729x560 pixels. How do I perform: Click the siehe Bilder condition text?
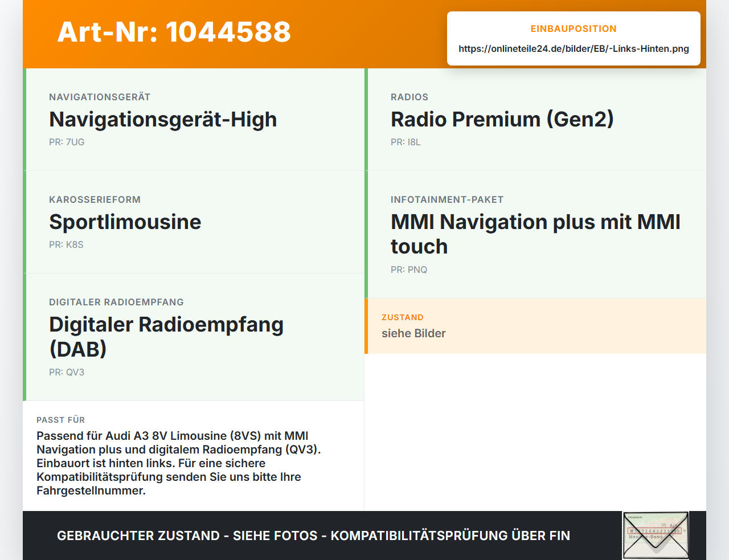(413, 333)
